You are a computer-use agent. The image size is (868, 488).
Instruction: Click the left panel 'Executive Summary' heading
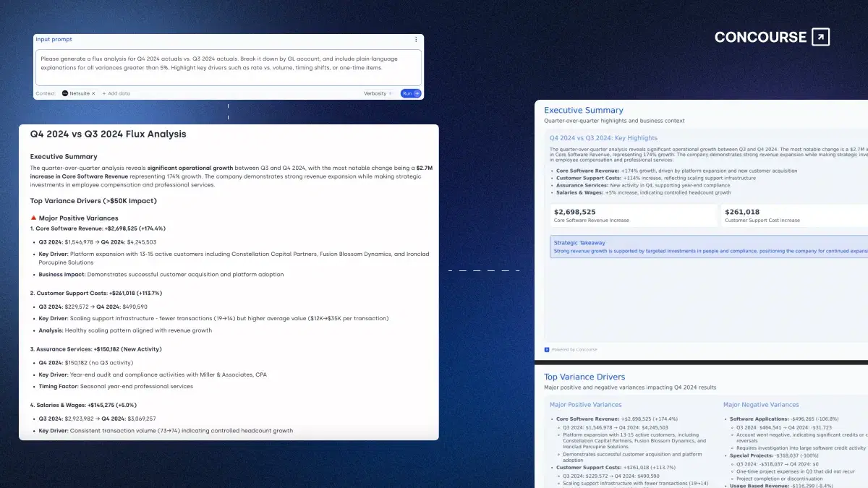pyautogui.click(x=64, y=156)
